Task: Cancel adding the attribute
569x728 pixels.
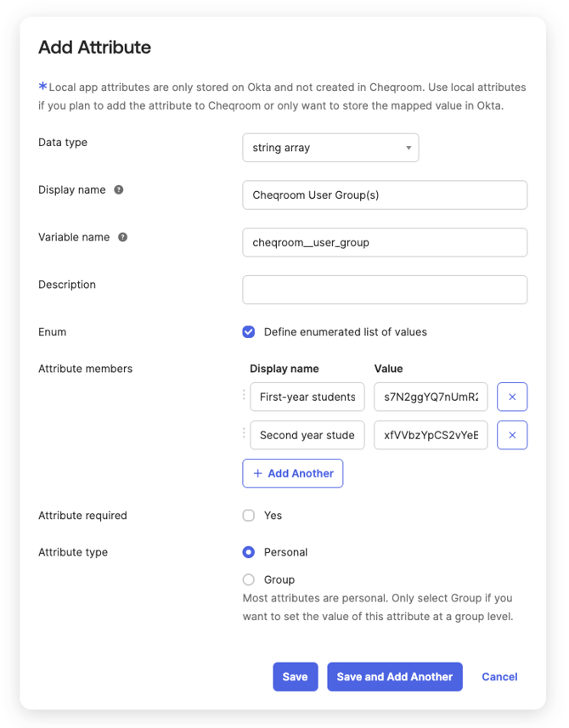Action: 499,677
